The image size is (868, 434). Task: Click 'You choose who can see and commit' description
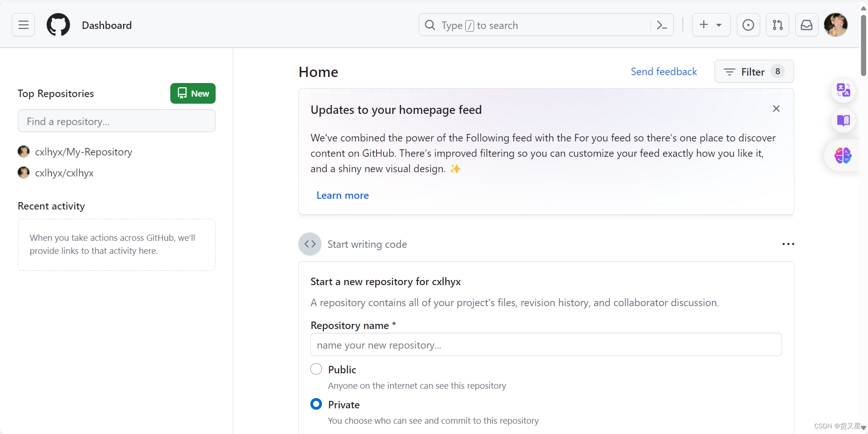pos(433,420)
